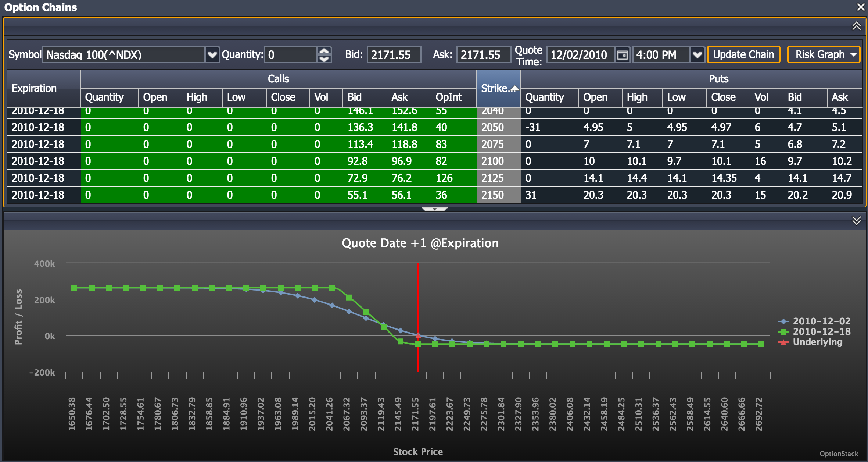Click the chart title Quote Date +1 @Expiration

[x=420, y=243]
